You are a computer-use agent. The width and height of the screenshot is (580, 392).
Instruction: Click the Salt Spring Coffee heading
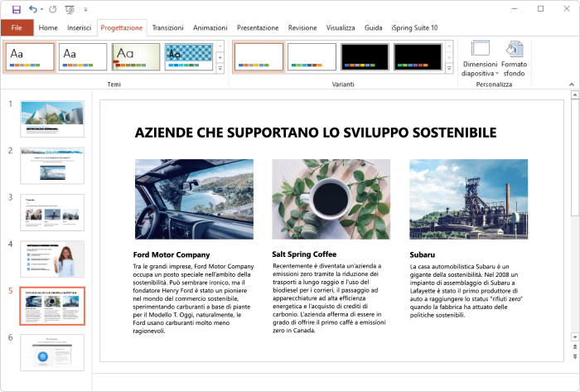[304, 254]
